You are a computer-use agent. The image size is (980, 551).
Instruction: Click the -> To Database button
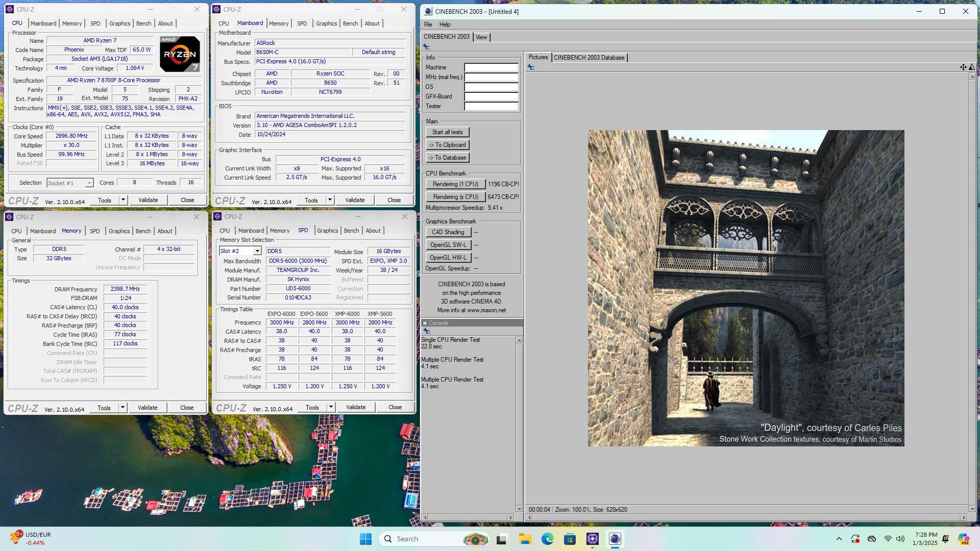click(448, 158)
